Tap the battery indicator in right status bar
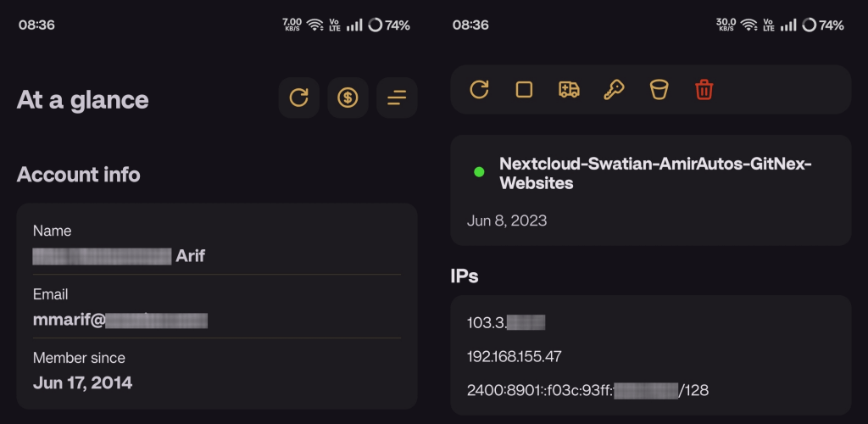868x424 pixels. coord(822,25)
